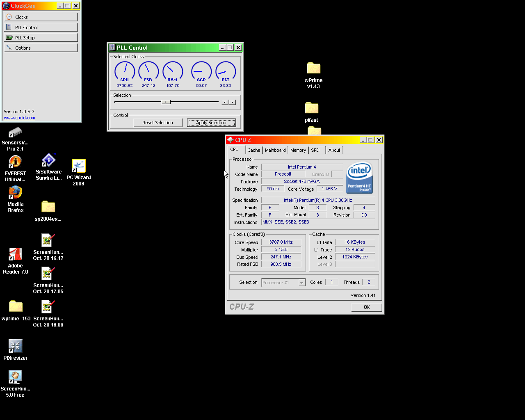Viewport: 525px width, 420px height.
Task: Click the FSB clock gauge in PLL Control
Action: tap(148, 72)
